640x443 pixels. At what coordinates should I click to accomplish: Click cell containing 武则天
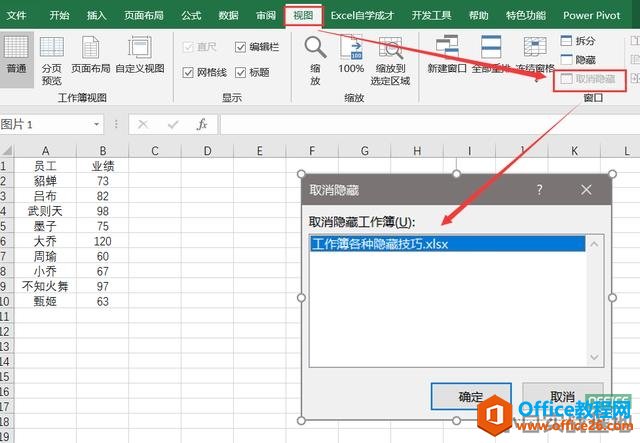pos(45,211)
